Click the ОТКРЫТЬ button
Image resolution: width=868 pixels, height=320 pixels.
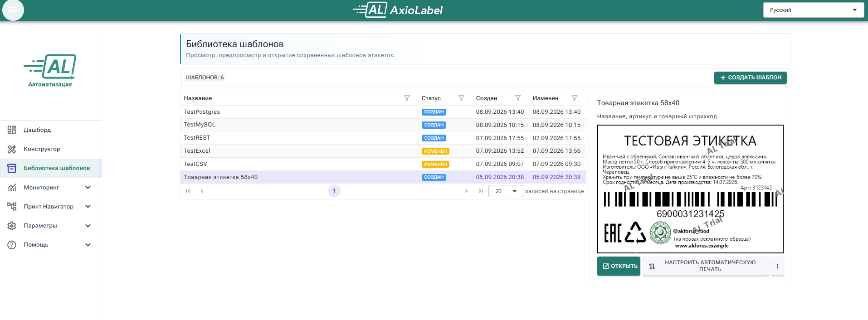(x=619, y=266)
